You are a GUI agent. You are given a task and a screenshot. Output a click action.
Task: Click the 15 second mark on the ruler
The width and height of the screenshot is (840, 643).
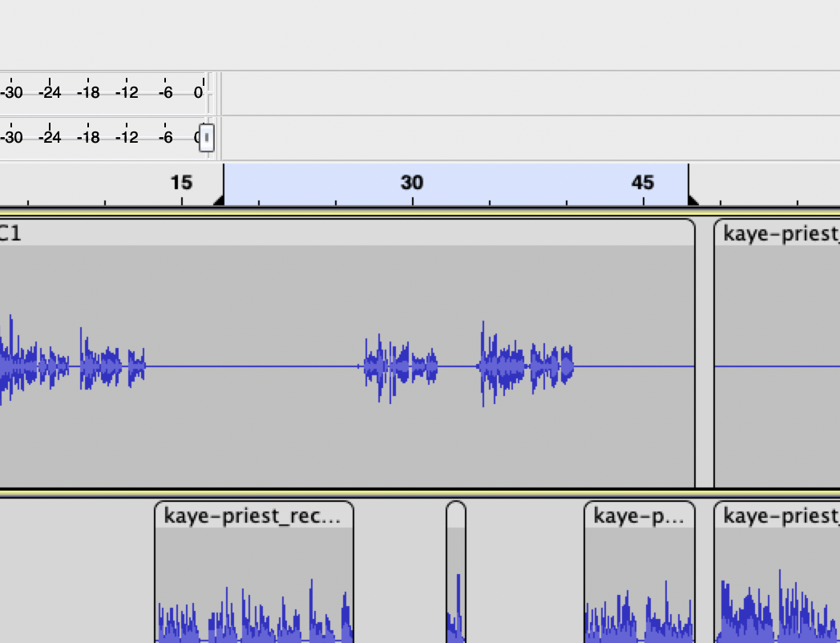pos(181,183)
